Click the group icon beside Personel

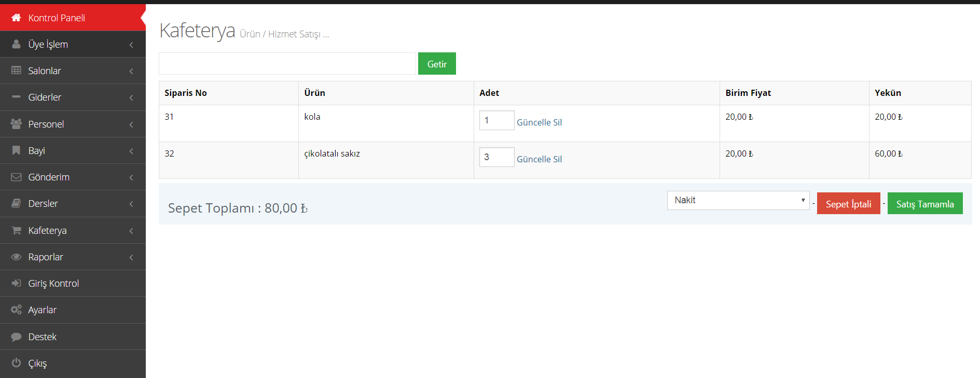click(16, 124)
